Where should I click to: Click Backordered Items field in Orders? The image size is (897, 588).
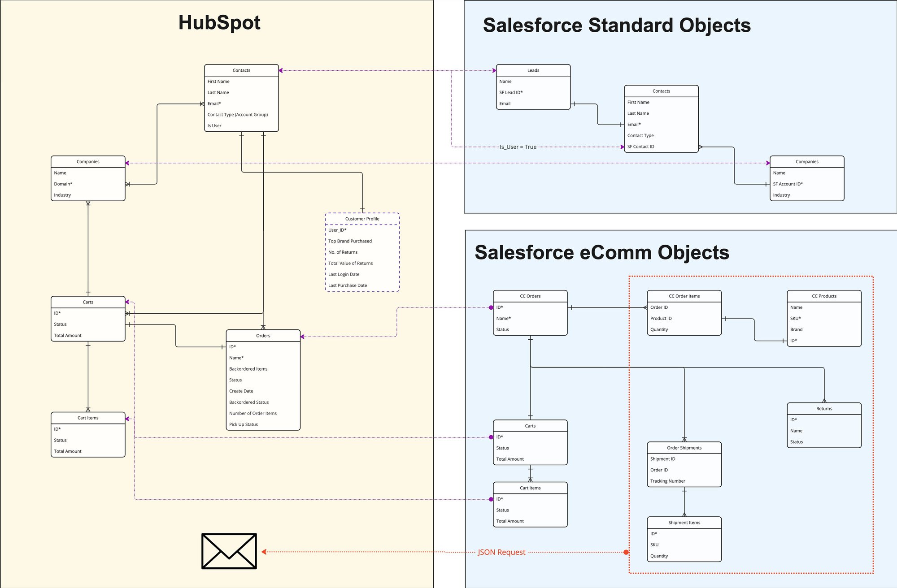[x=248, y=369]
